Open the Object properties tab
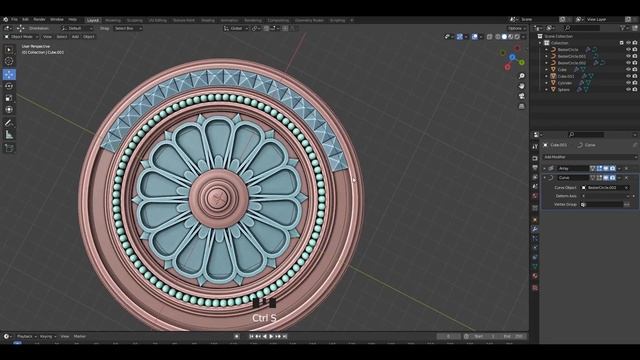 [x=535, y=220]
